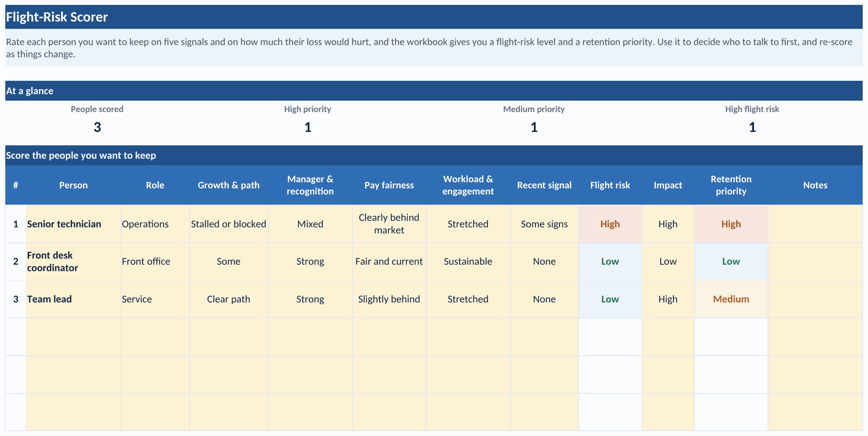868x436 pixels.
Task: Click Senior technician's Notes cell
Action: point(815,224)
